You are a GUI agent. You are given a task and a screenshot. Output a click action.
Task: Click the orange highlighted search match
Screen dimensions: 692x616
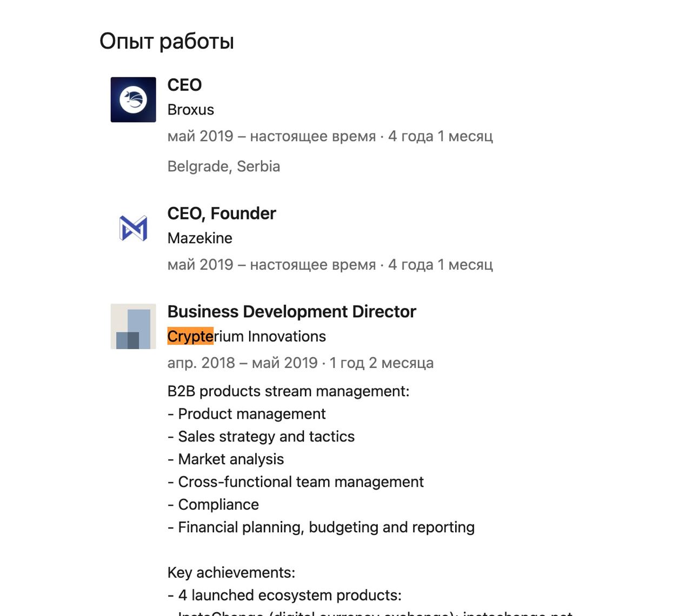pyautogui.click(x=190, y=337)
